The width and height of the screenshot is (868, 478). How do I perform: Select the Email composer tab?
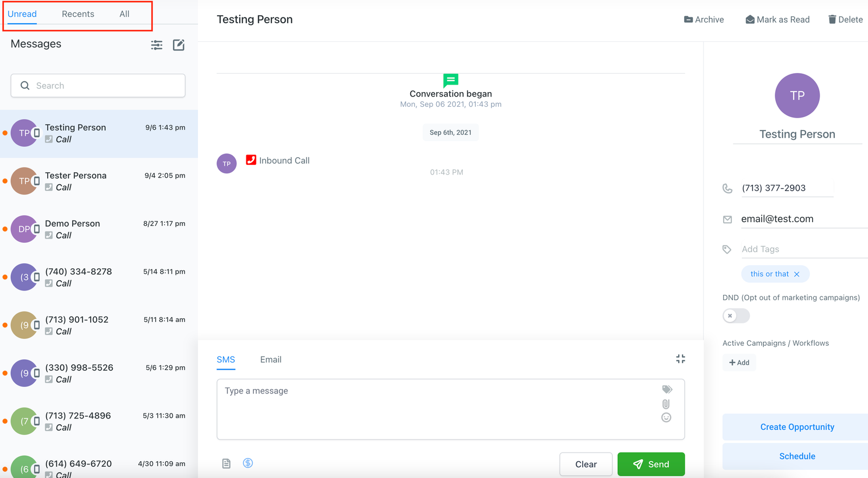271,360
